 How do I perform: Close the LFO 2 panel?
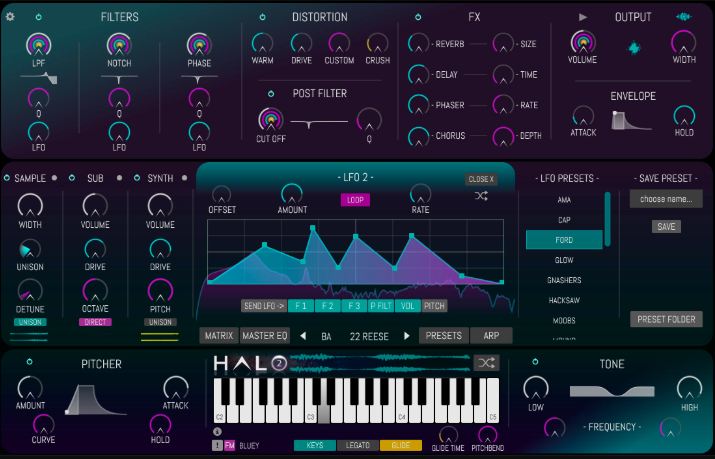[481, 179]
